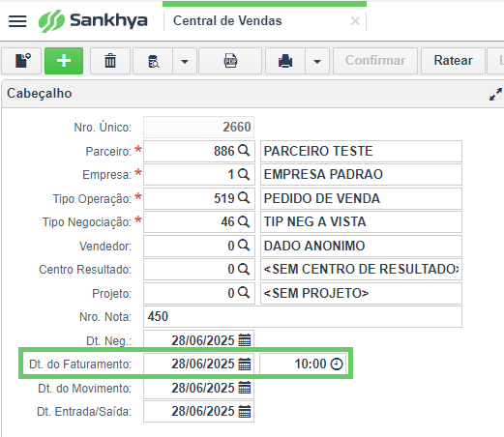Search Tipo Operação with magnifier icon
504x437 pixels.
click(x=244, y=197)
